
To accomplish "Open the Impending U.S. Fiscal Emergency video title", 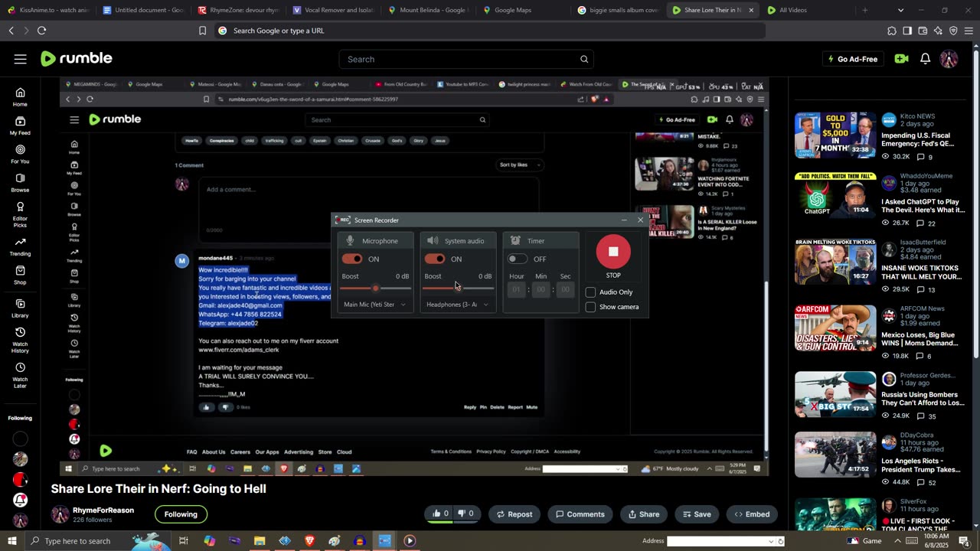I will point(917,139).
